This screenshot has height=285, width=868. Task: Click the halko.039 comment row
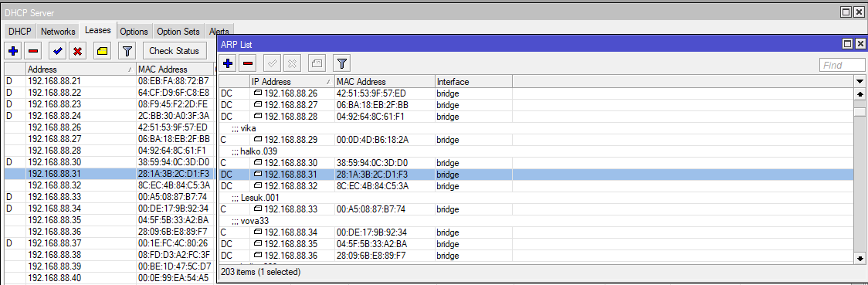537,151
